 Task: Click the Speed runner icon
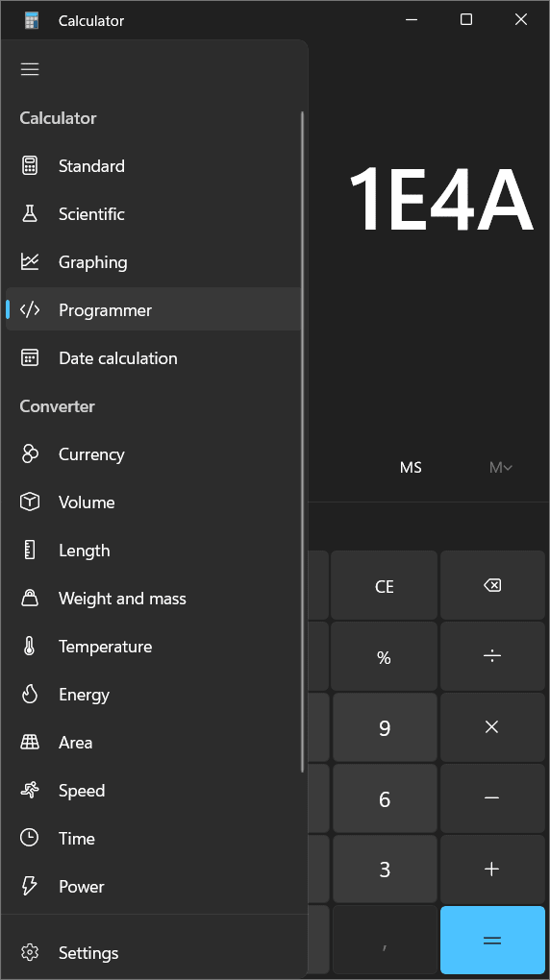pyautogui.click(x=30, y=791)
